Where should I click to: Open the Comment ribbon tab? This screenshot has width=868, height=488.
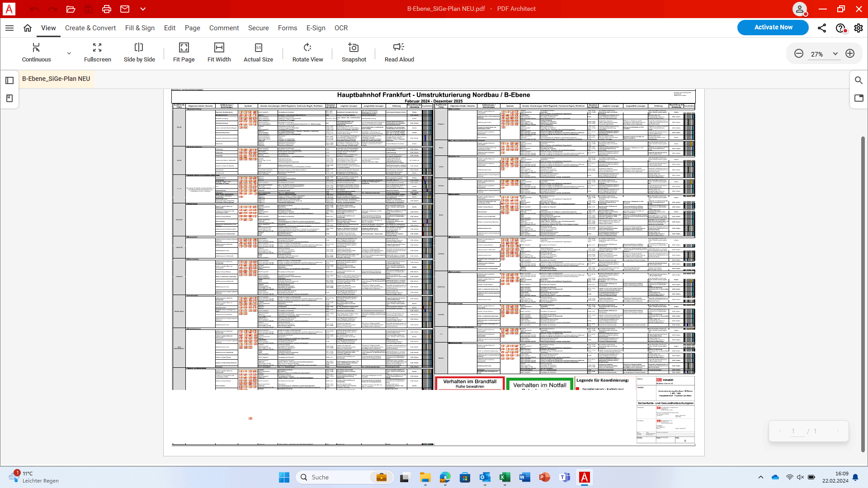coord(224,28)
